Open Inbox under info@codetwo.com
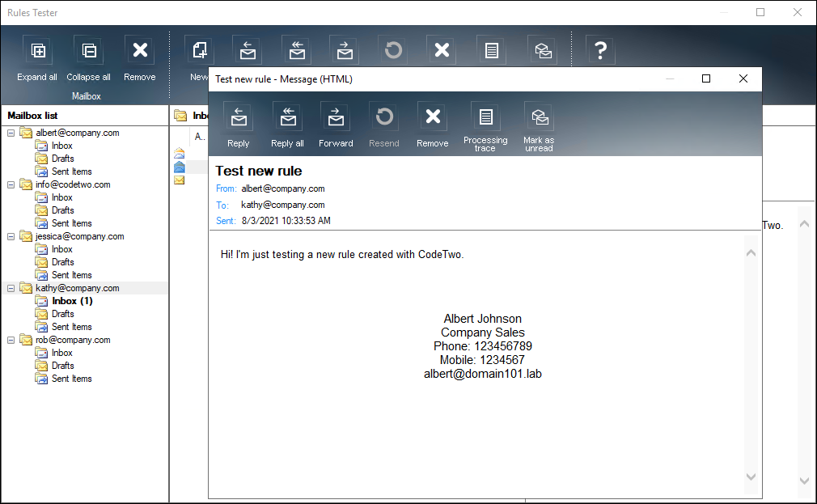 61,197
